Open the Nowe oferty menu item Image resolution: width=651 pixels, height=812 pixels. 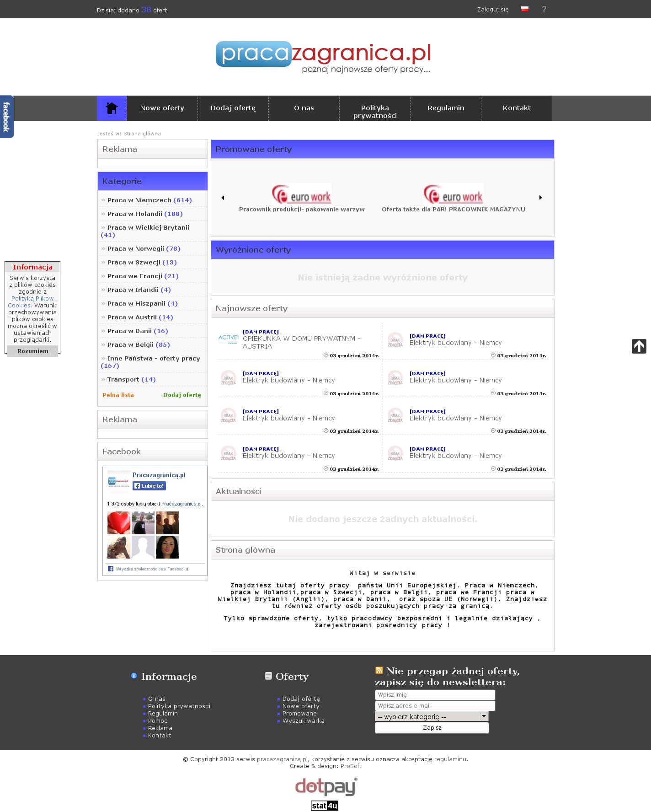tap(162, 108)
